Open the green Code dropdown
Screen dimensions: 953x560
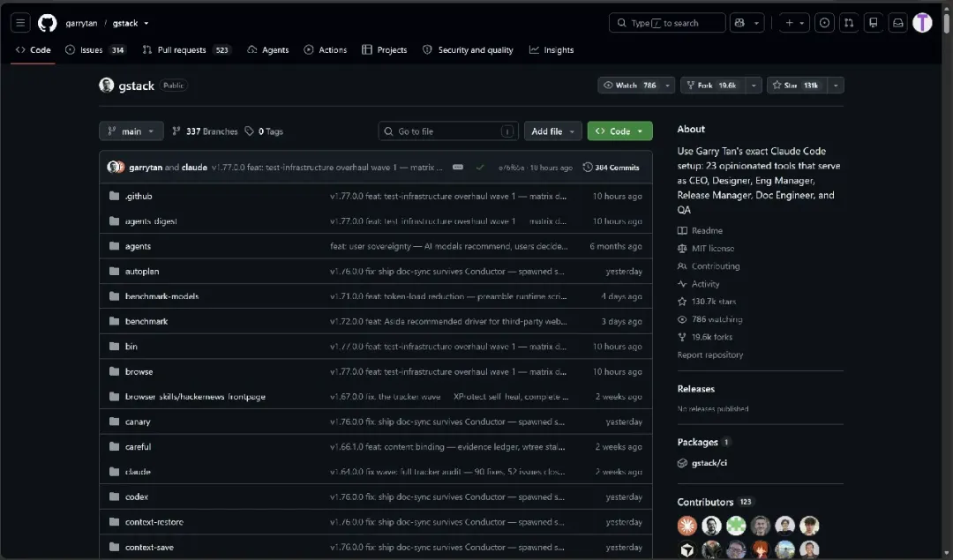619,131
